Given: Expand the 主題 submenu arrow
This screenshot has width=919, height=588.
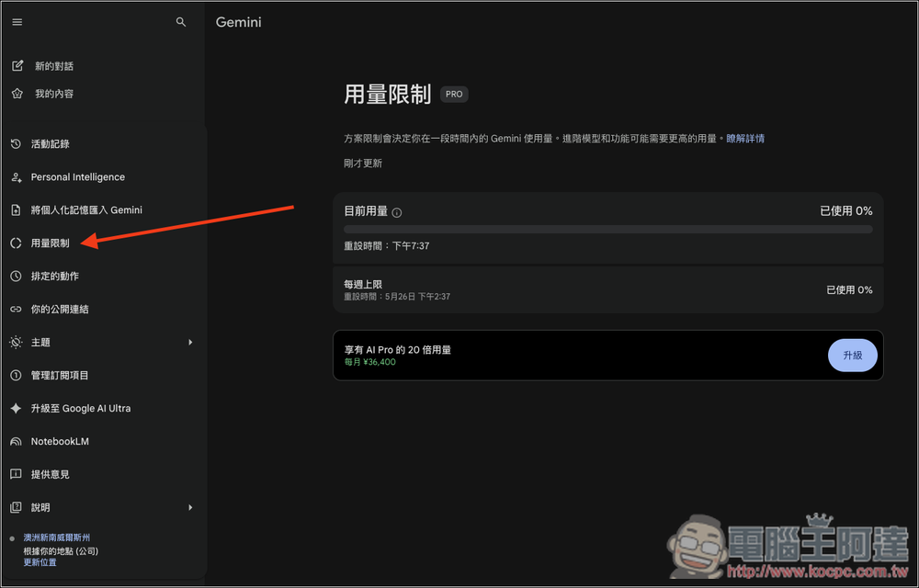Looking at the screenshot, I should (x=190, y=342).
